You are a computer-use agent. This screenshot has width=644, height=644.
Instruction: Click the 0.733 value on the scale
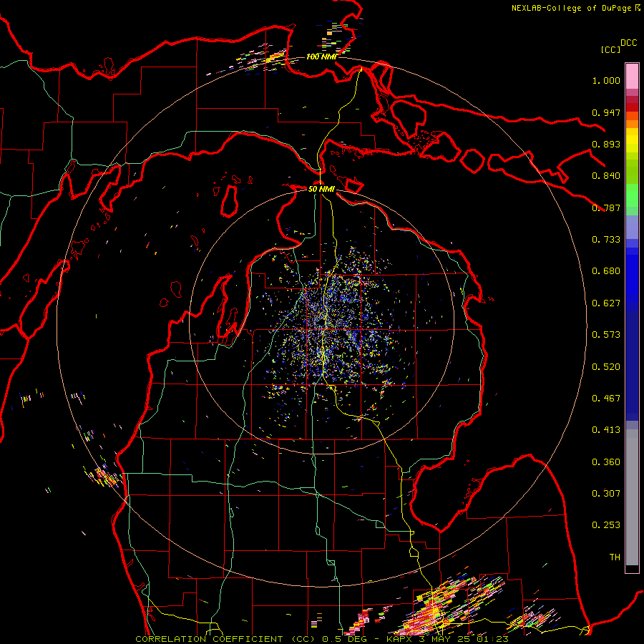[x=606, y=240]
